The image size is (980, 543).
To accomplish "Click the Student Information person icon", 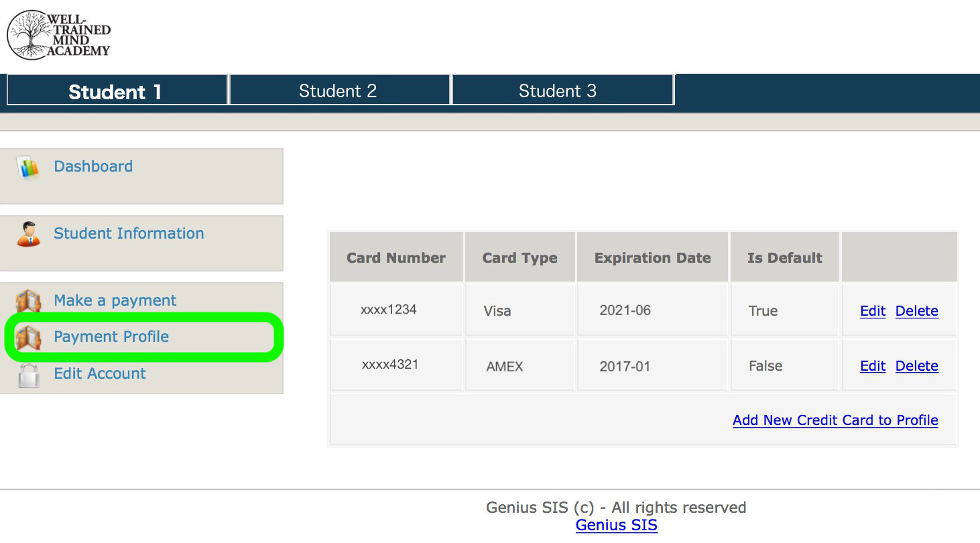I will (29, 234).
